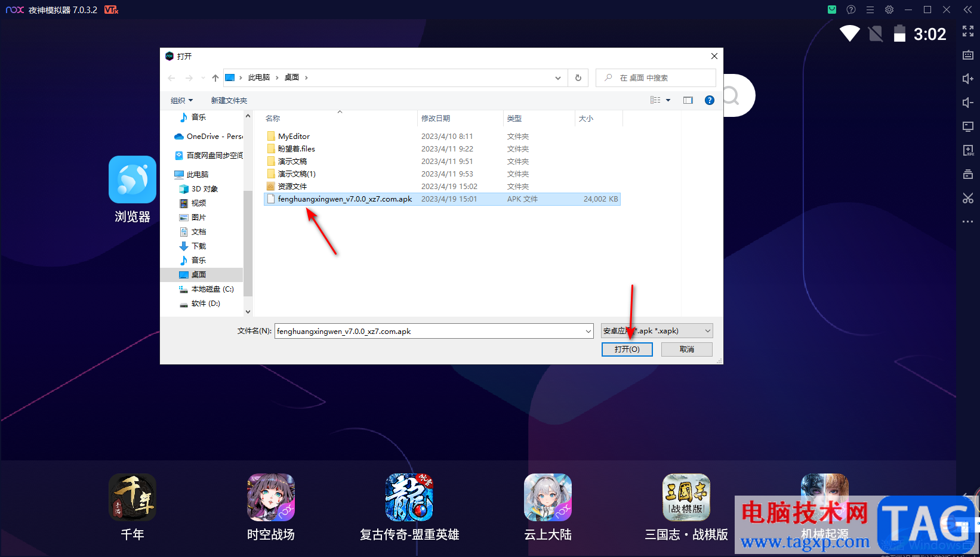The width and height of the screenshot is (980, 557).
Task: Navigate back in file dialog
Action: pyautogui.click(x=172, y=78)
